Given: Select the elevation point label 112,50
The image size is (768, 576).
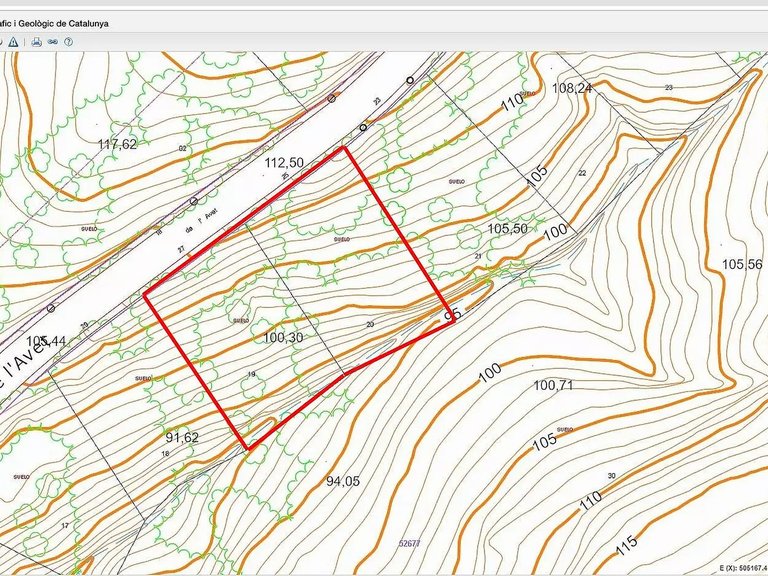Looking at the screenshot, I should click(284, 162).
